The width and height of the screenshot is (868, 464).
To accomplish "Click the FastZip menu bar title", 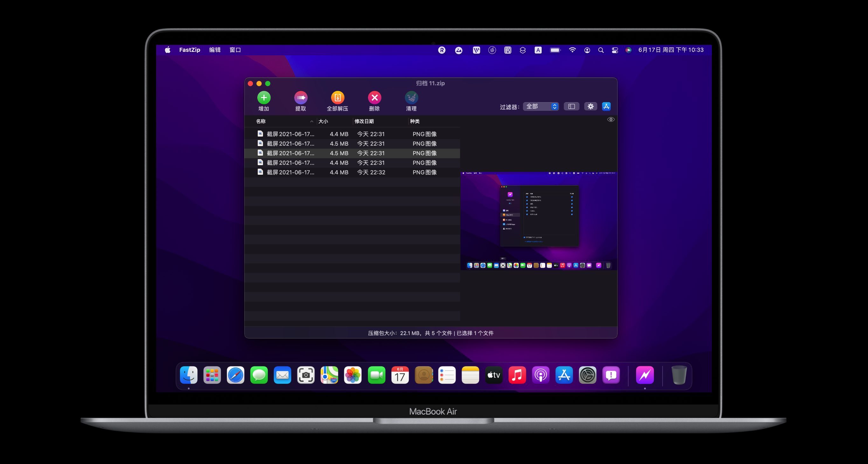I will tap(190, 50).
